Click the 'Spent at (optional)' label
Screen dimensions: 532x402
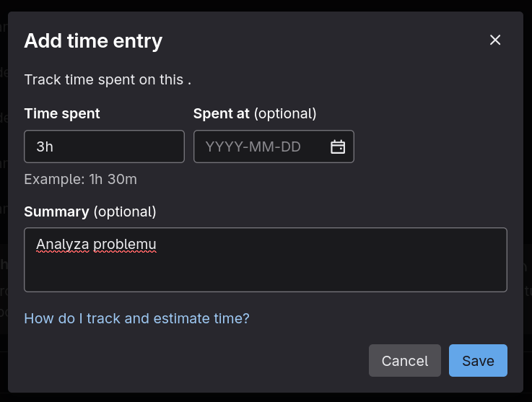click(x=255, y=113)
